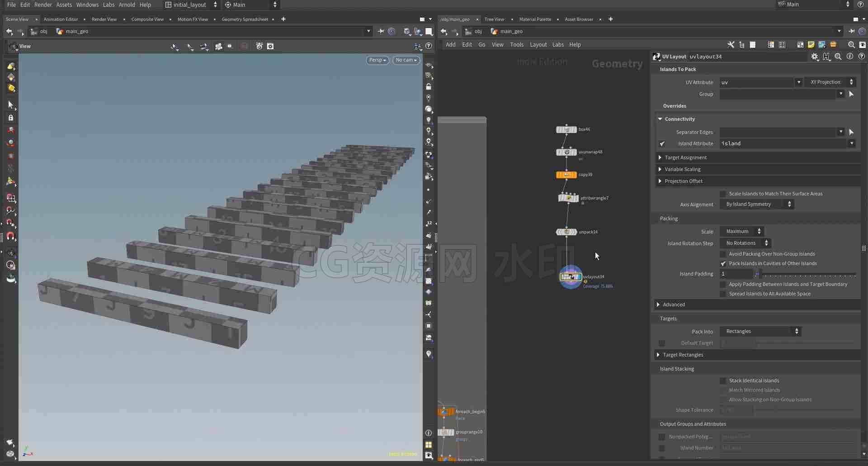Click the No cam button

click(x=406, y=60)
